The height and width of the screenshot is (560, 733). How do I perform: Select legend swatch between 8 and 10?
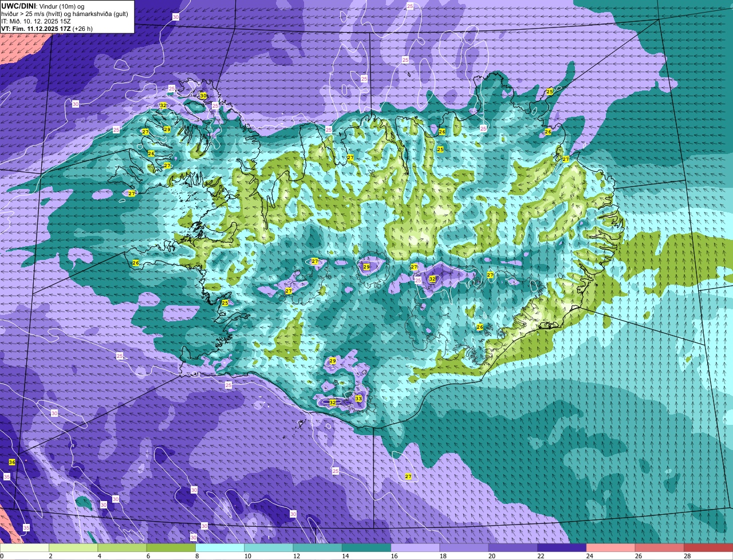coord(220,548)
